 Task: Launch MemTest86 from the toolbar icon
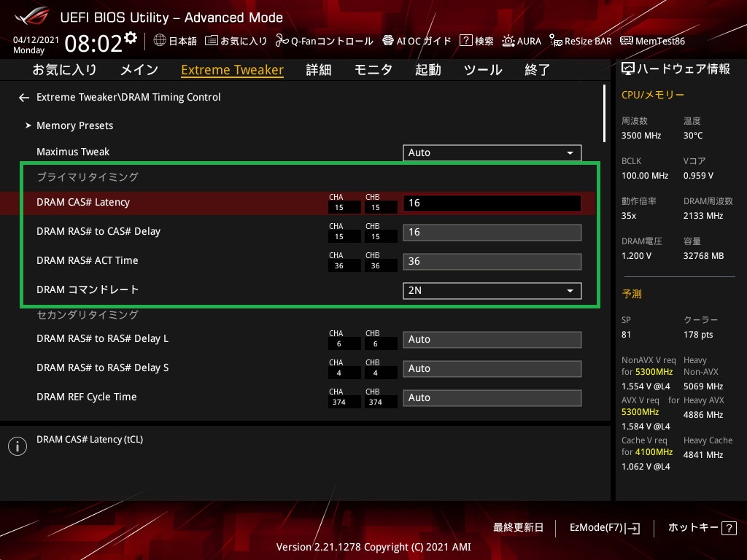(x=627, y=41)
